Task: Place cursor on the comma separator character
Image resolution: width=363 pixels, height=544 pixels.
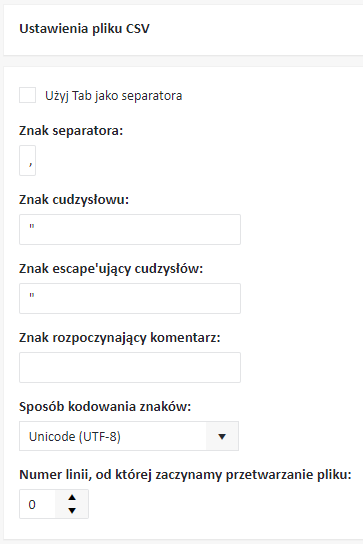Action: tap(31, 163)
